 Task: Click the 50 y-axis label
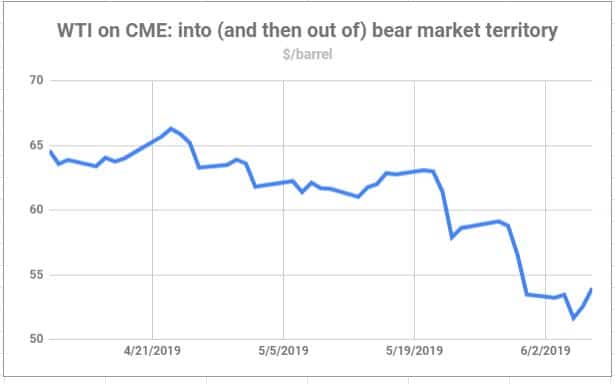click(36, 339)
